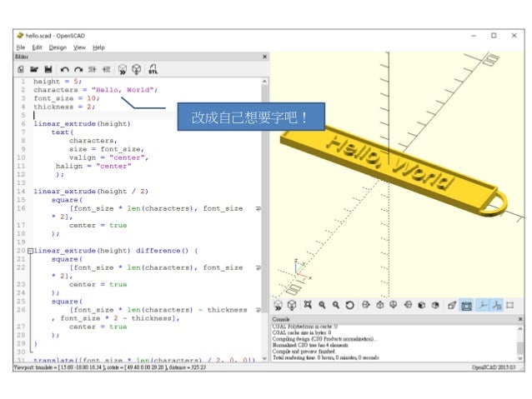Click the Reset View circular arrow icon
The image size is (532, 399).
click(x=350, y=305)
